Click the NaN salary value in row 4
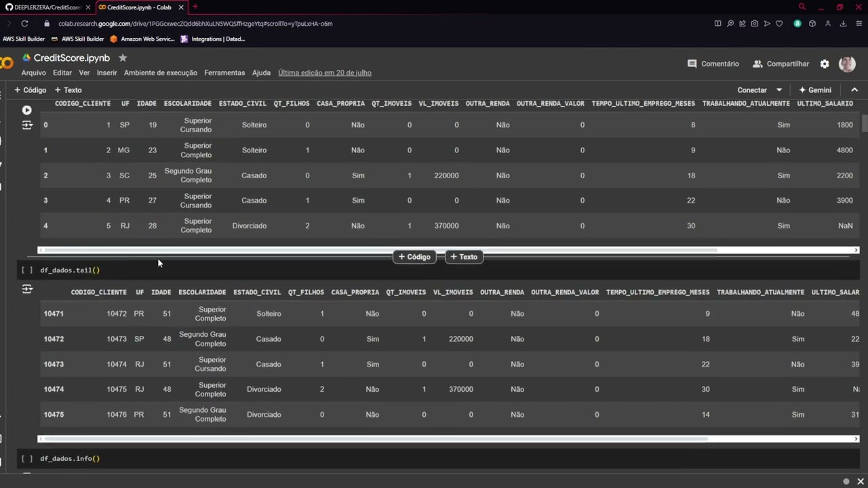 [845, 226]
